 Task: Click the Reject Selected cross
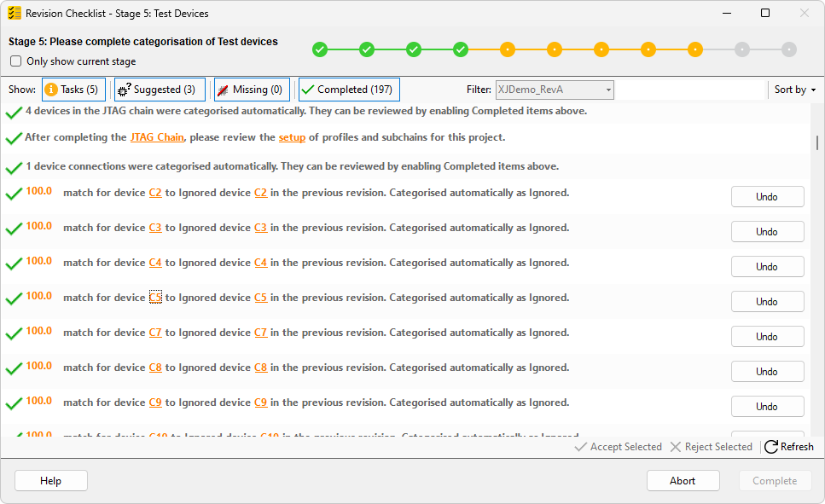coord(676,447)
